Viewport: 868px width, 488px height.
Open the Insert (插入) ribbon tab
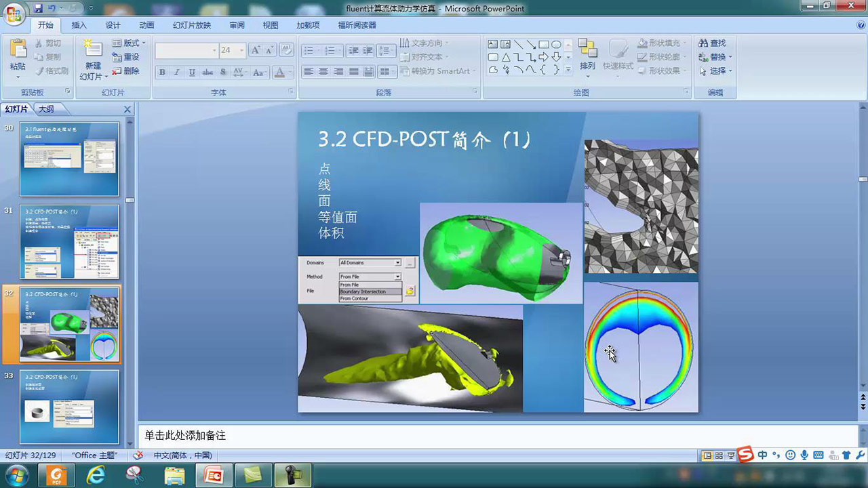point(79,25)
